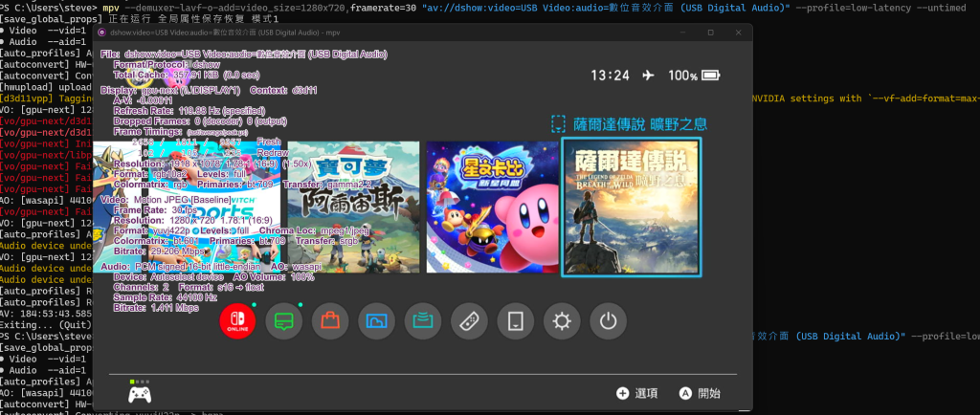Click the 薩爾達傳說 曠野之息 title label
Screen dimensions: 980x415
pyautogui.click(x=640, y=124)
